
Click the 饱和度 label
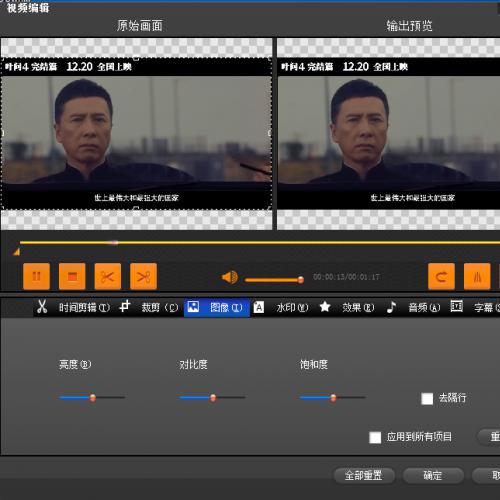point(314,364)
